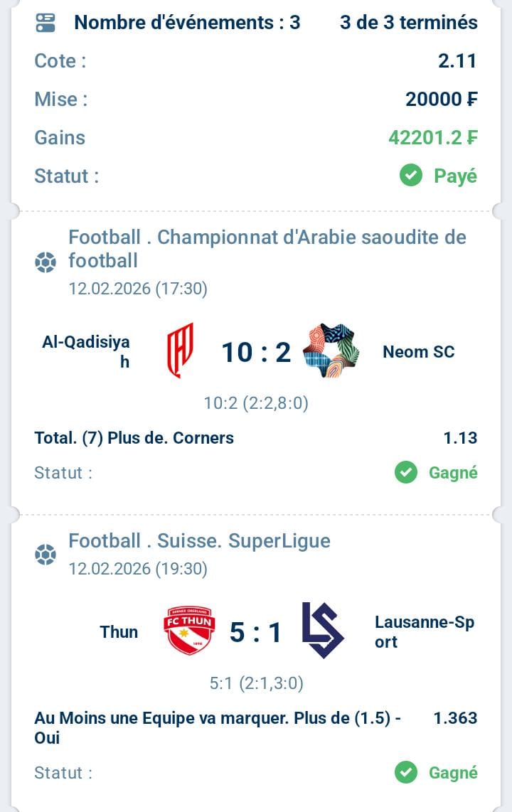The height and width of the screenshot is (812, 512).
Task: Click the football icon beside Championnat d'Arabie saoudite
Action: point(46,263)
